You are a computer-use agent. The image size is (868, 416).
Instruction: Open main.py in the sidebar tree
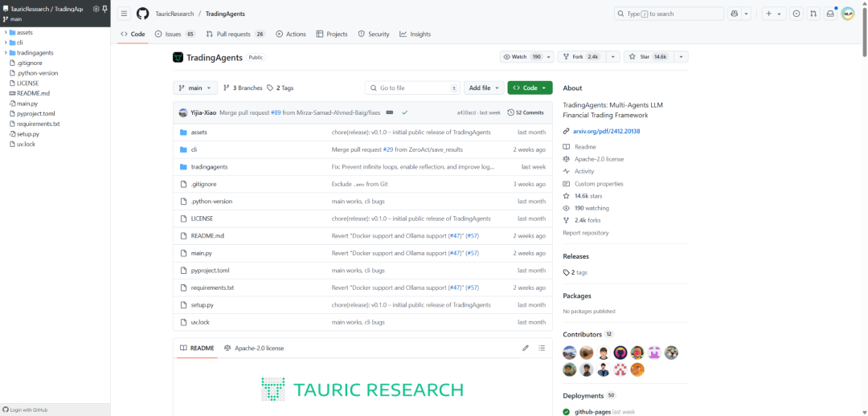[27, 104]
